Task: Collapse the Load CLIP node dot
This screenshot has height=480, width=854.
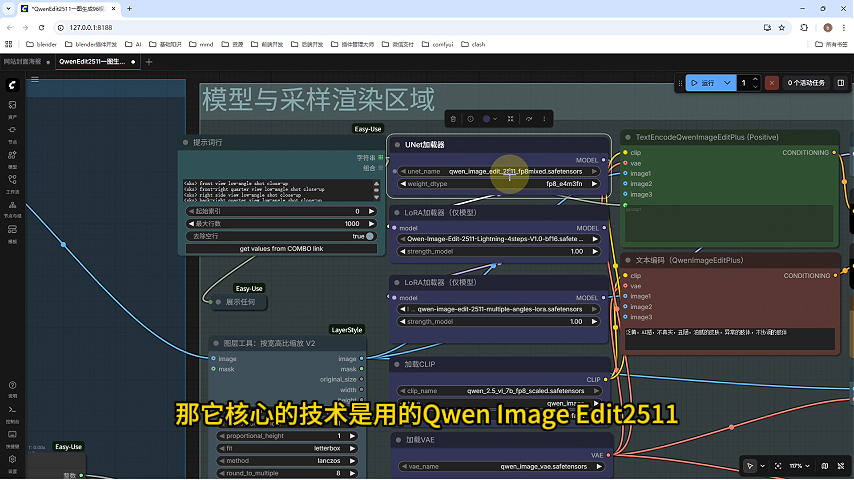Action: pos(396,364)
